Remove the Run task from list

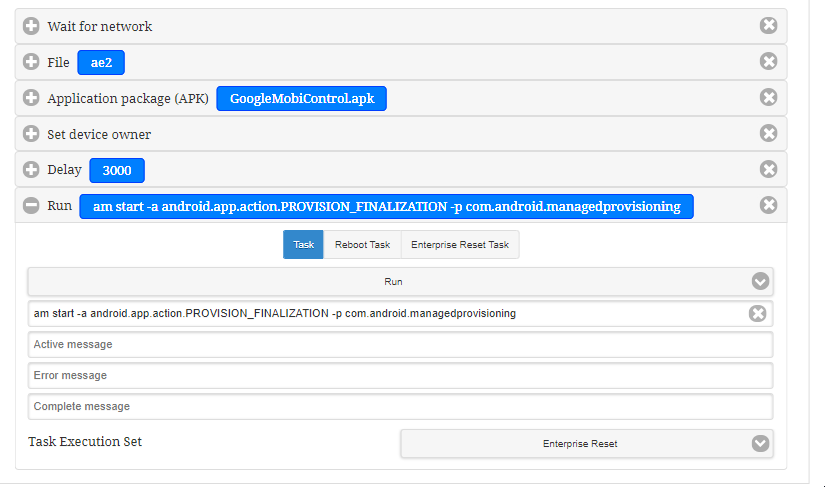coord(768,205)
